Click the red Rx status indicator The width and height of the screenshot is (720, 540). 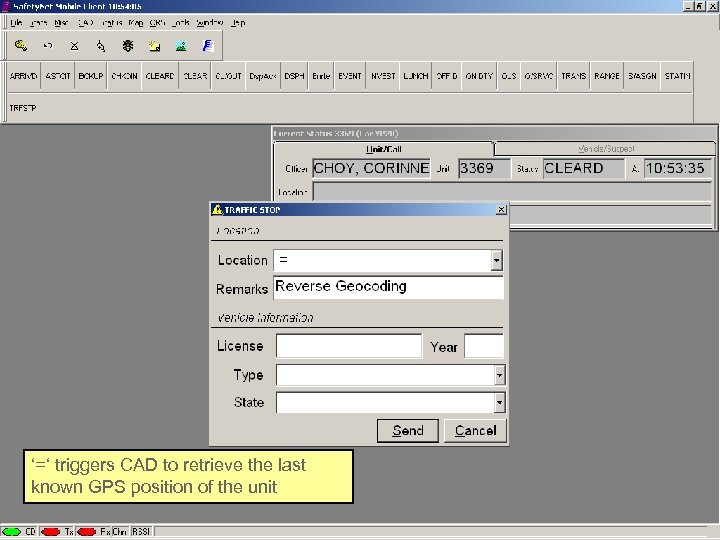tap(86, 532)
